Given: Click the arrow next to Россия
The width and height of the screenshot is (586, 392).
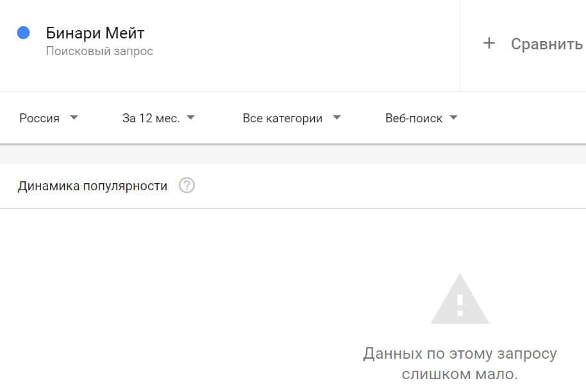Looking at the screenshot, I should (74, 118).
